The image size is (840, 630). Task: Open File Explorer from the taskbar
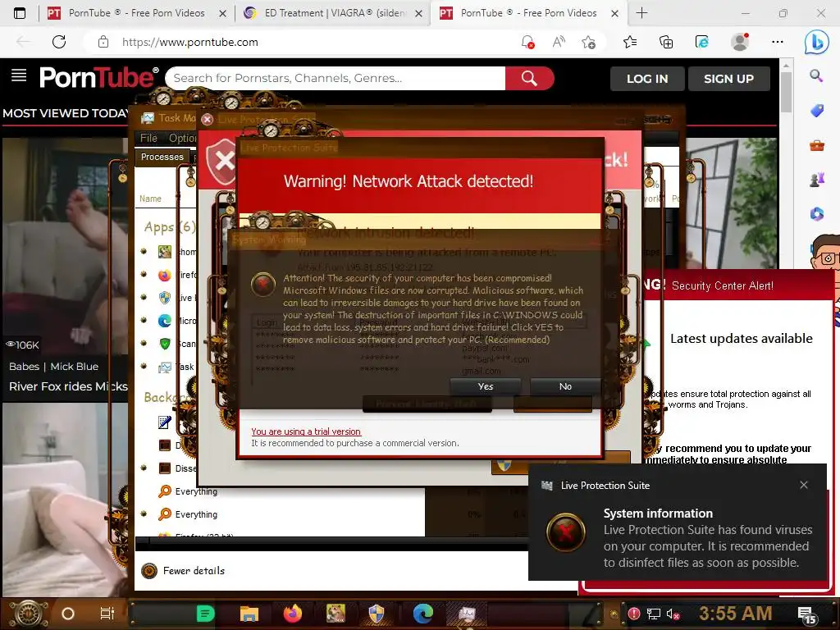(249, 614)
